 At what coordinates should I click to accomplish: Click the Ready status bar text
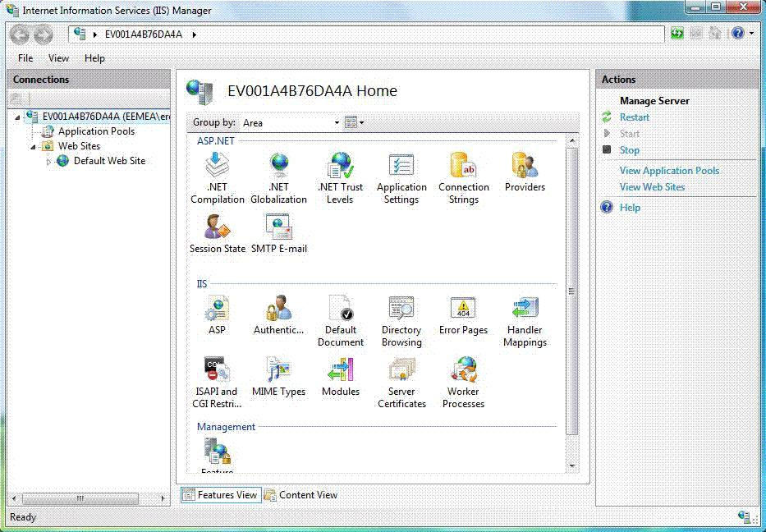tap(23, 517)
